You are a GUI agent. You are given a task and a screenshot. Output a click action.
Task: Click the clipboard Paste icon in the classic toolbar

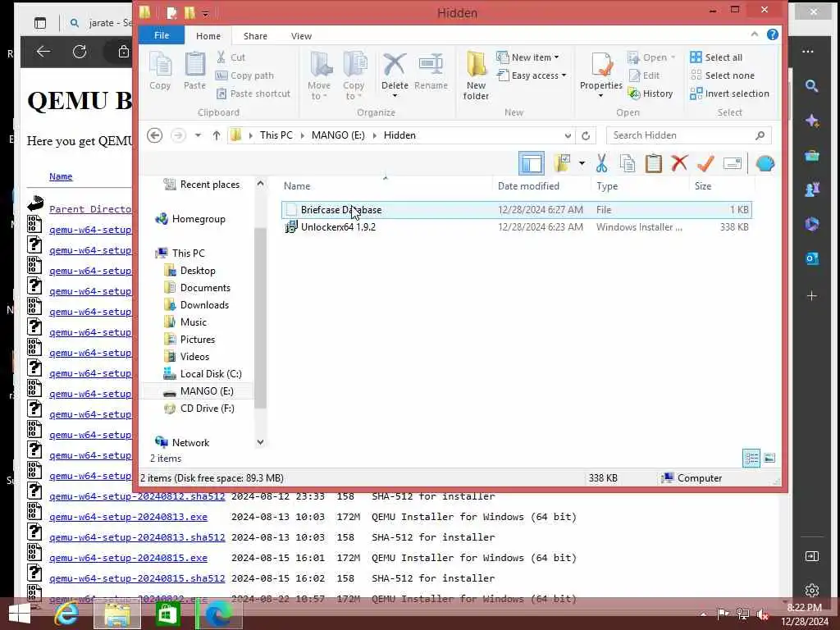(x=654, y=163)
